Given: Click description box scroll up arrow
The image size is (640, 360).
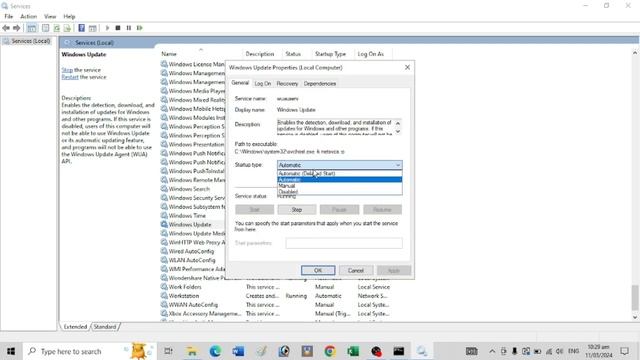Looking at the screenshot, I should [398, 123].
